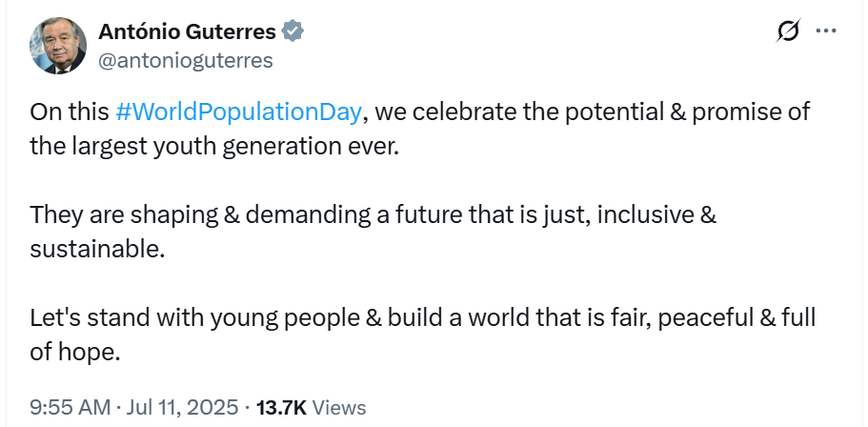Image resolution: width=868 pixels, height=427 pixels.
Task: Open the Grok explain-post icon
Action: (788, 30)
